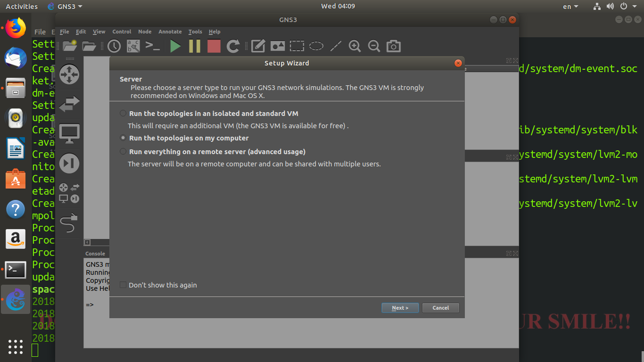Click the volume speaker icon in top bar
This screenshot has width=644, height=362.
[610, 6]
